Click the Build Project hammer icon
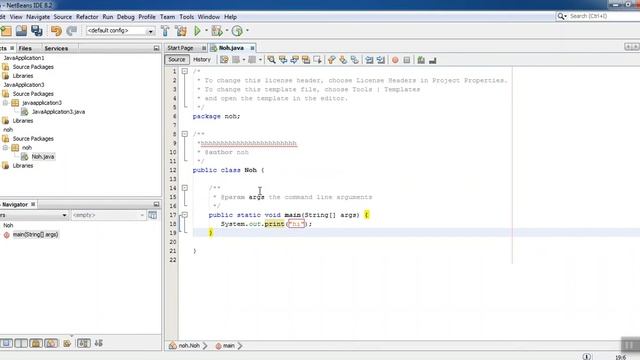Screen dimensions: 640x360 (x=165, y=31)
